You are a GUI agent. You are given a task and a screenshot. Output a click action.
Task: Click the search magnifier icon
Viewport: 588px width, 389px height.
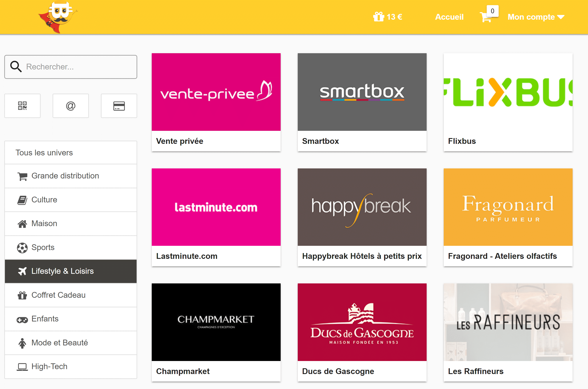[x=16, y=67]
